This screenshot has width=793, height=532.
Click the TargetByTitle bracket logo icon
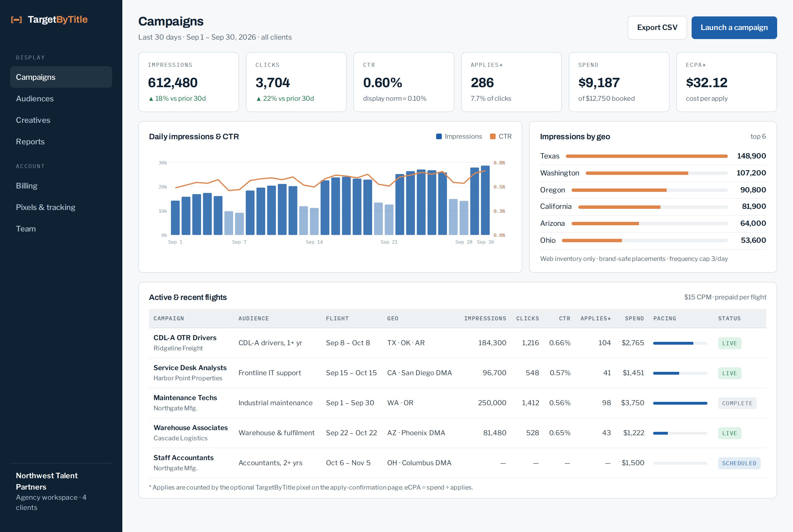coord(16,20)
